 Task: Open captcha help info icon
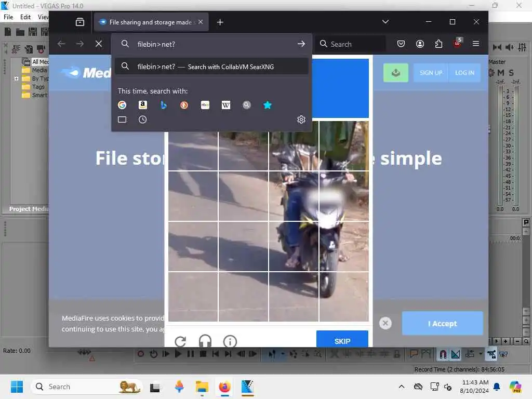point(230,341)
